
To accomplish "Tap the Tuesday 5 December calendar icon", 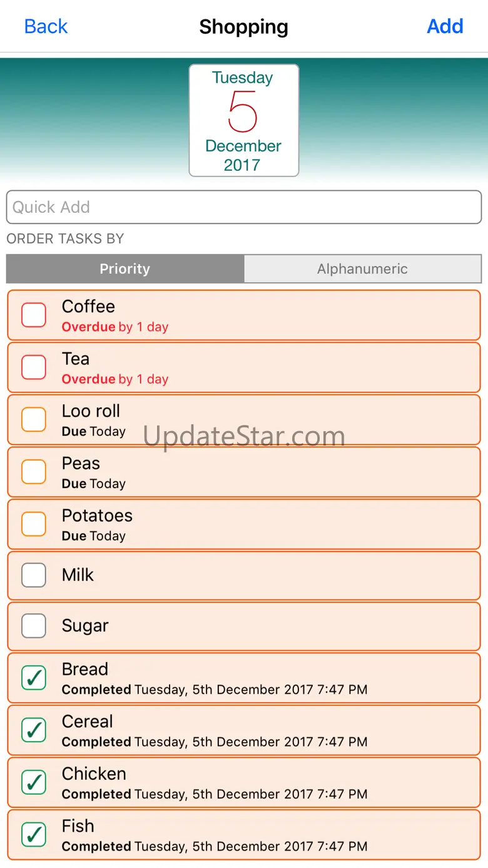I will click(x=244, y=120).
